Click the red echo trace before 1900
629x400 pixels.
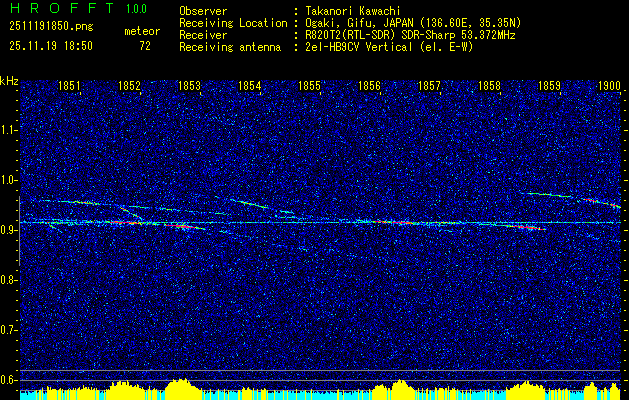point(601,202)
